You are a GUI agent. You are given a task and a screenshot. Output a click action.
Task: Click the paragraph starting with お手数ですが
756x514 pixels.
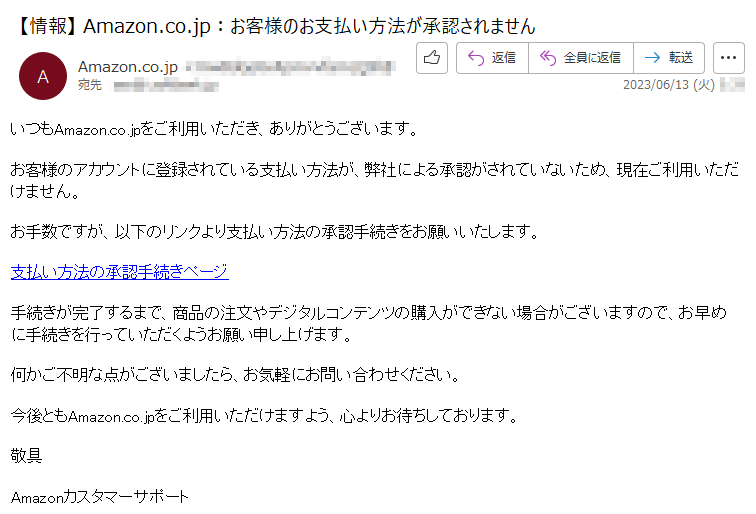(275, 232)
